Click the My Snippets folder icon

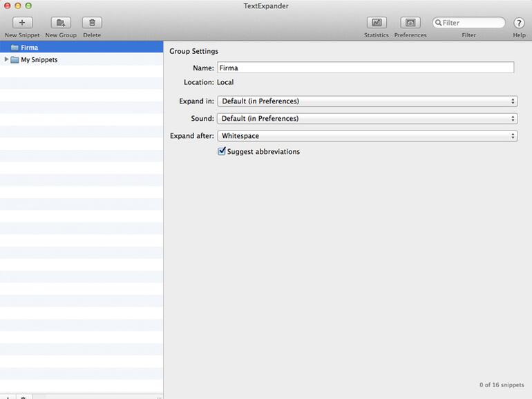coord(15,59)
